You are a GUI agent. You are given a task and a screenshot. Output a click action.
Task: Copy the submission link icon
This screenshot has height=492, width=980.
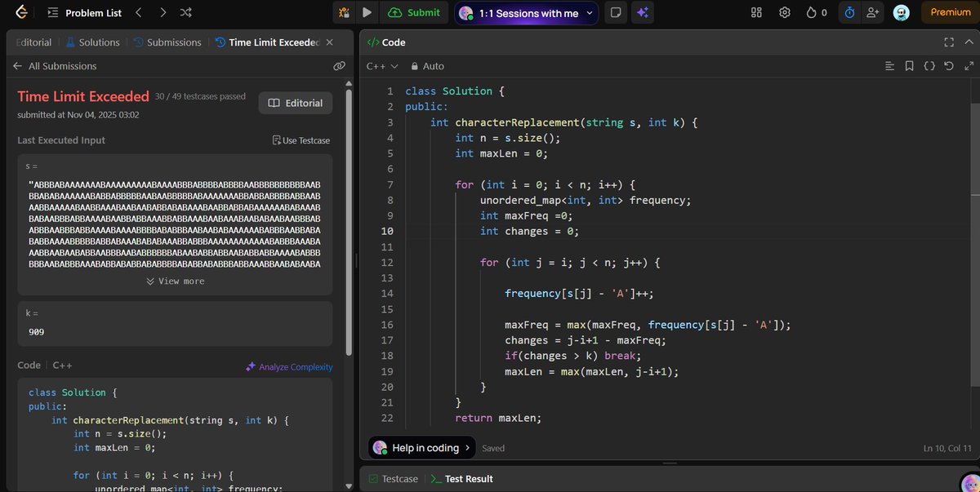click(339, 66)
